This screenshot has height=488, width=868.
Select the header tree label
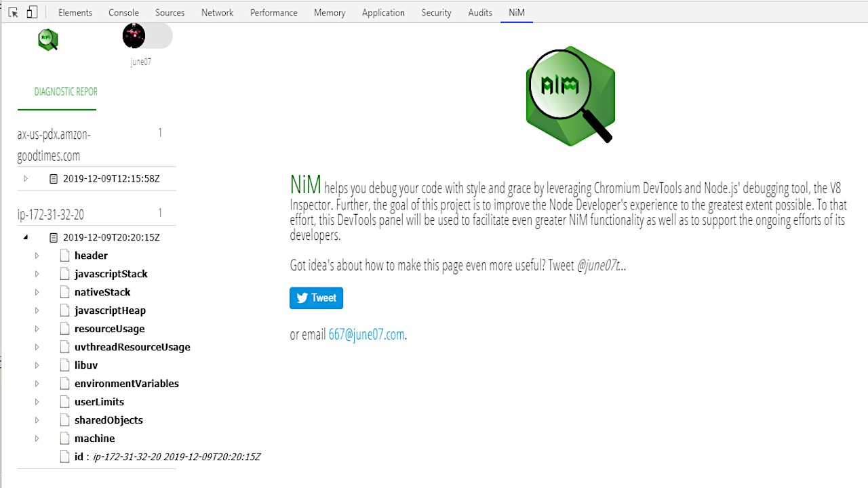(91, 256)
